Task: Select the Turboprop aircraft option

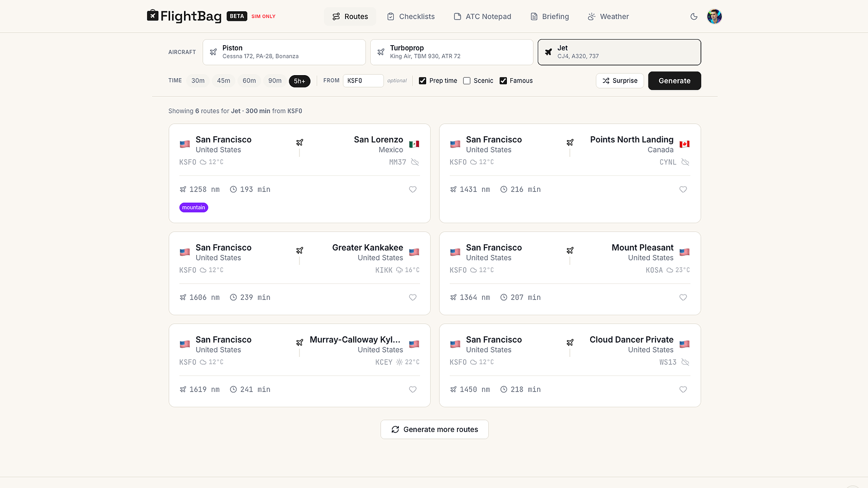Action: click(451, 52)
